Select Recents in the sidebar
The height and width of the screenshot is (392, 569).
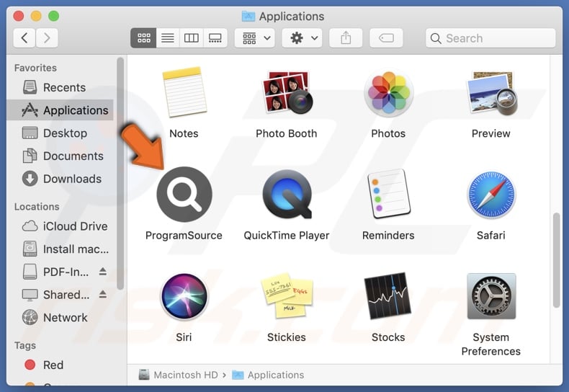(x=60, y=87)
